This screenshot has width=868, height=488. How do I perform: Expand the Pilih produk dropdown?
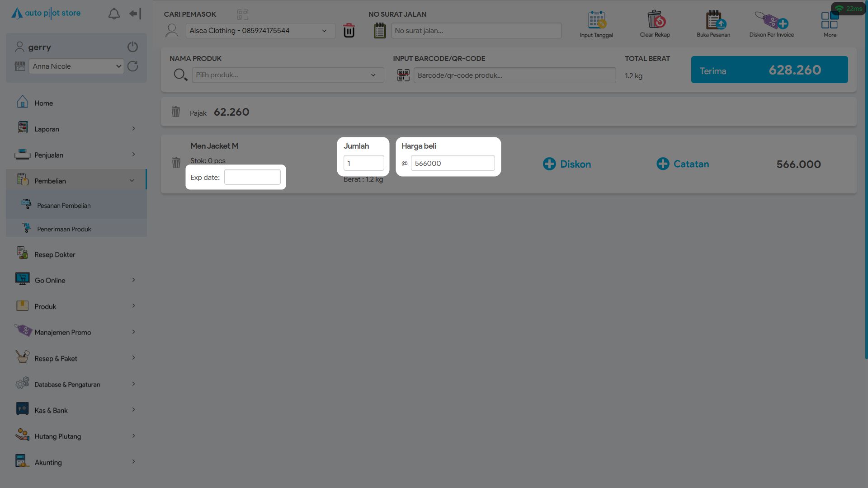point(288,75)
